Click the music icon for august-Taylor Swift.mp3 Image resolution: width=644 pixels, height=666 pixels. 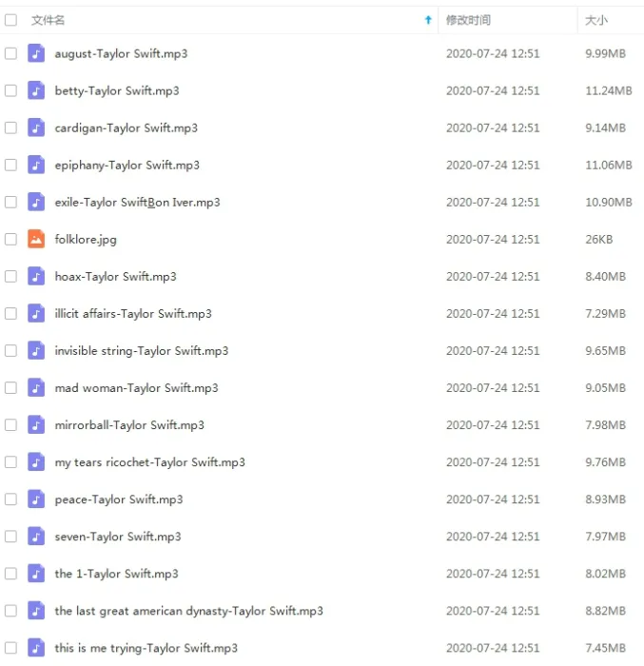point(36,53)
